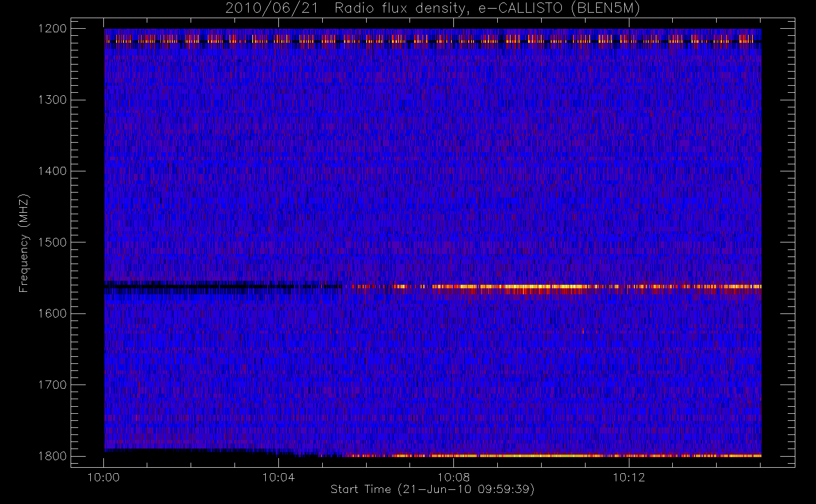Screen dimensions: 816x504
Task: Click the 'Frequency (MHz)' axis label
Action: [24, 243]
